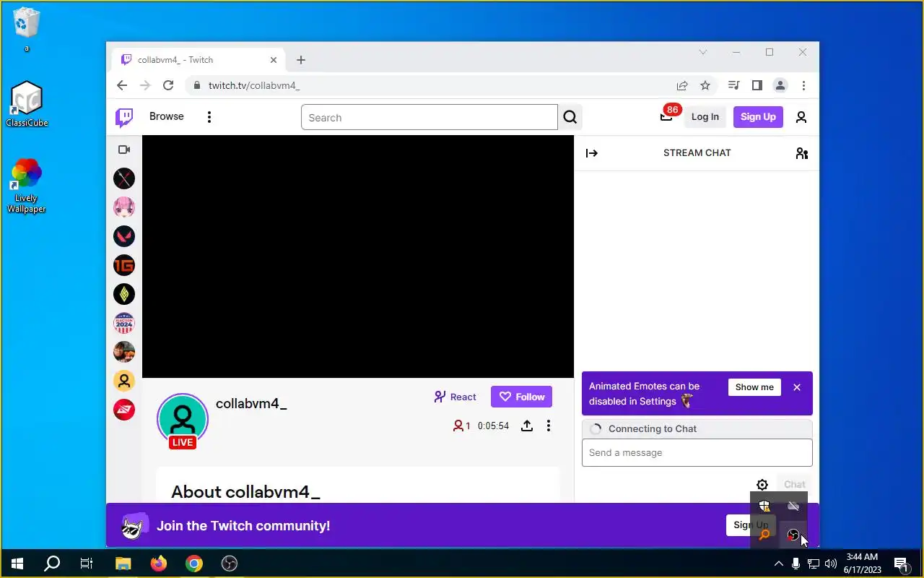Follow the collabvm4_ channel
The height and width of the screenshot is (578, 924).
[x=521, y=397]
